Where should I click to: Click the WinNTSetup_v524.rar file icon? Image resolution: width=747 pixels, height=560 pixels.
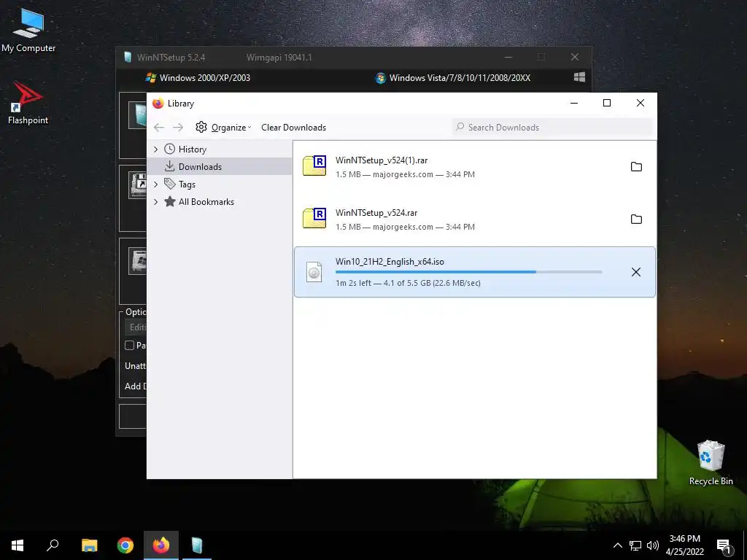314,218
